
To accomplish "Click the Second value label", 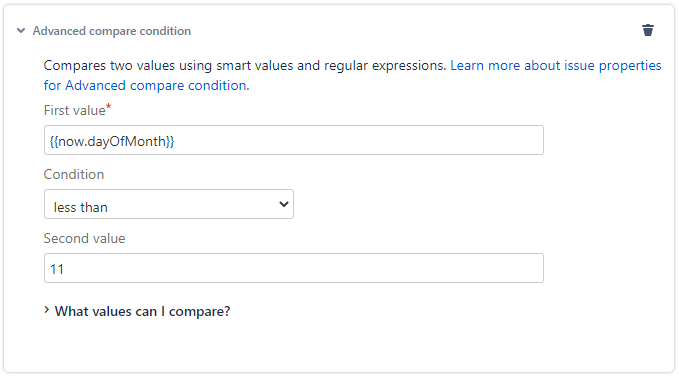I will [x=84, y=238].
